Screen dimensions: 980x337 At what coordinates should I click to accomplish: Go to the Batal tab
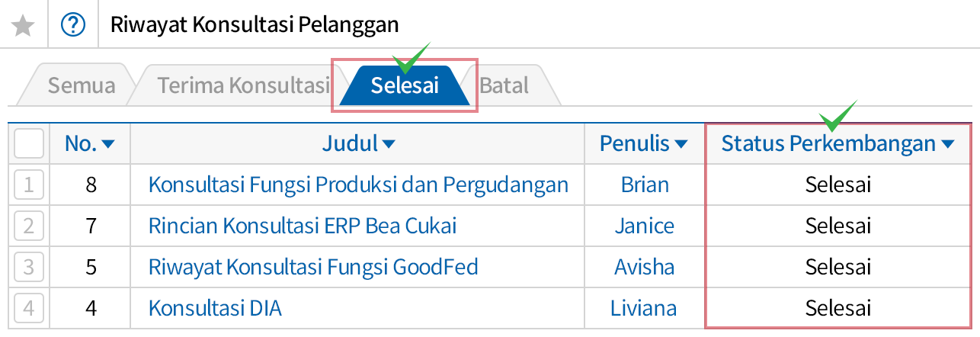coord(504,85)
